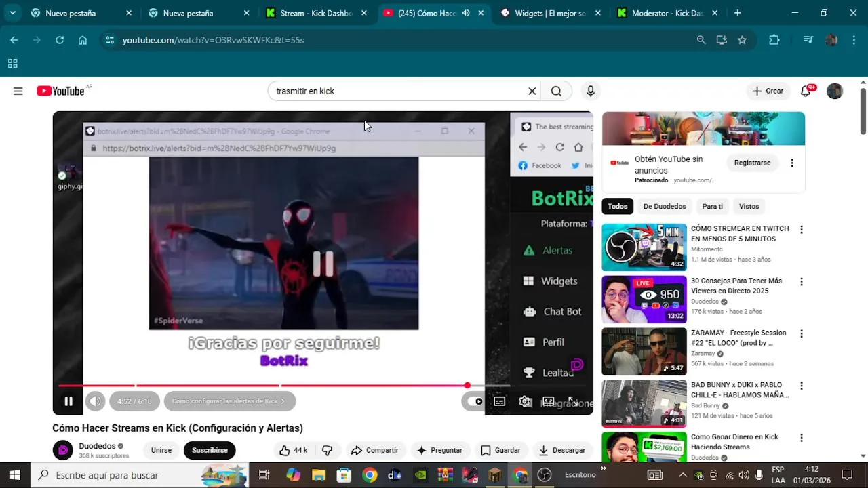Clear the search text with the X icon
868x488 pixels.
(x=532, y=91)
